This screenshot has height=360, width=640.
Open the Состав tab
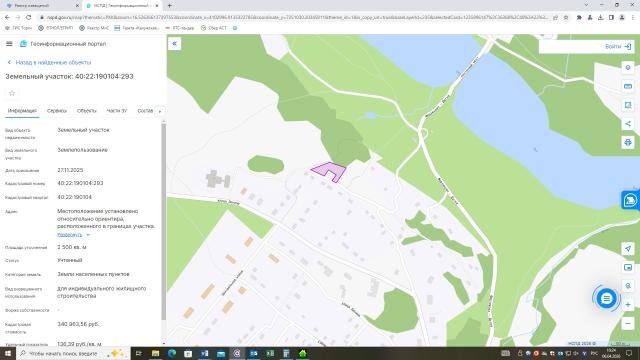145,111
